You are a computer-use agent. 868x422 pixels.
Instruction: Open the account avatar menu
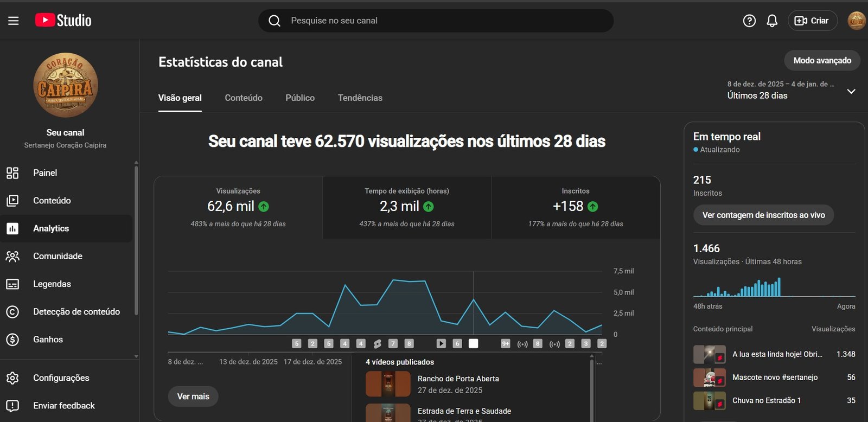click(x=857, y=21)
